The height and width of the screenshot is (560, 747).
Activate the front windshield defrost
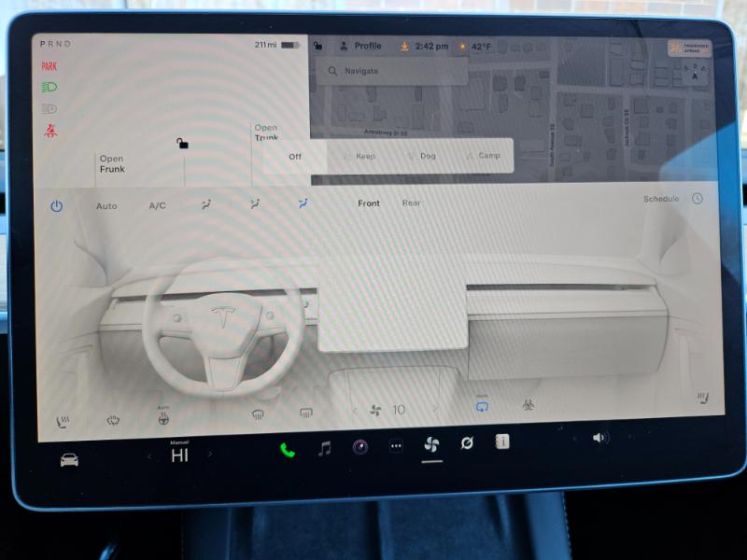257,413
